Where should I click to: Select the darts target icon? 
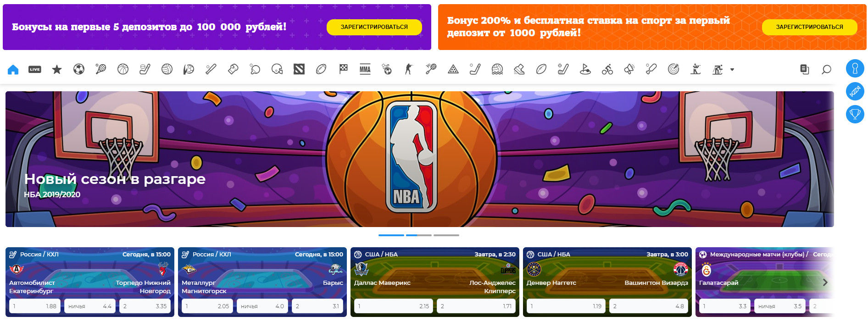[673, 69]
